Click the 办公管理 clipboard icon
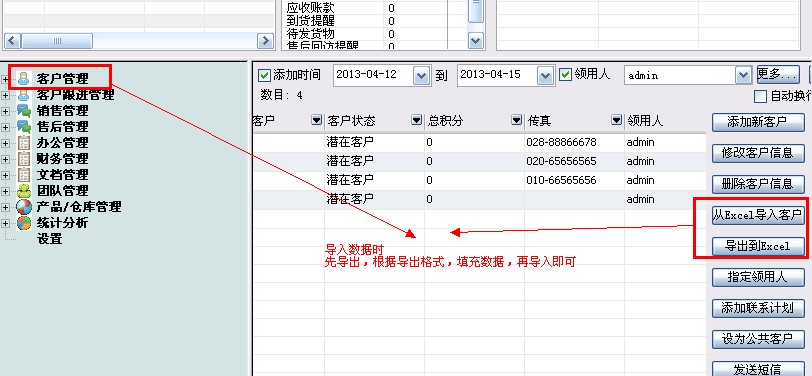The image size is (812, 376). (24, 142)
